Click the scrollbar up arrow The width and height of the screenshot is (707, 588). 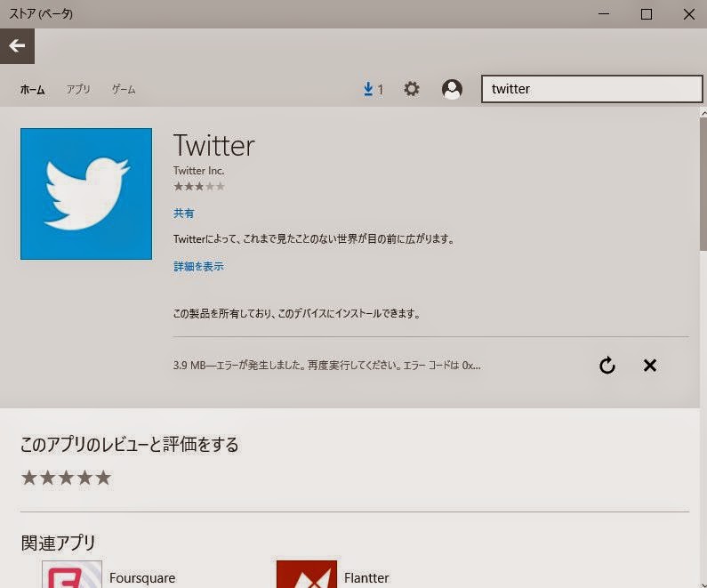pos(703,113)
